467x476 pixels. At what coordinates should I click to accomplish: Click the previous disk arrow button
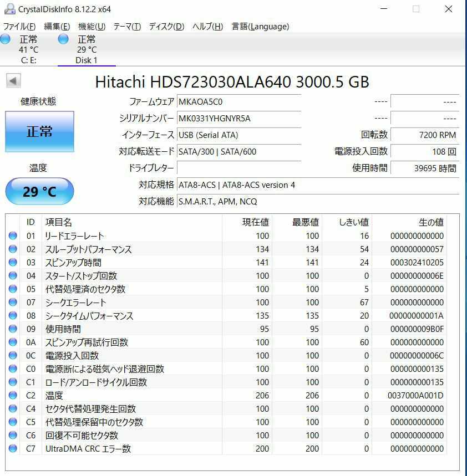13,81
